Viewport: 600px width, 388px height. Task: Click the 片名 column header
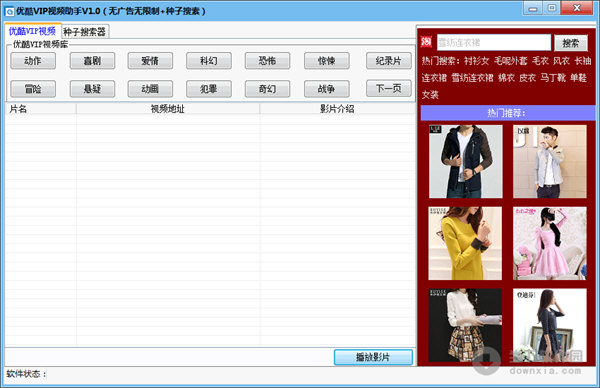tap(18, 109)
